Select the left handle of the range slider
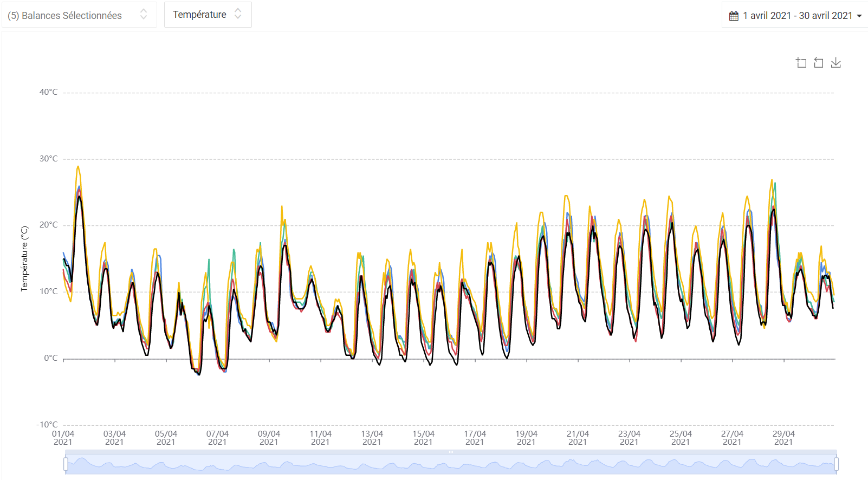The image size is (868, 480). coord(66,464)
